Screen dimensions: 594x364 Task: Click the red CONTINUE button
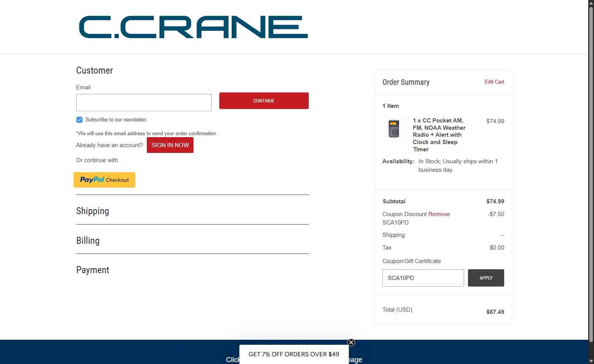(x=264, y=101)
